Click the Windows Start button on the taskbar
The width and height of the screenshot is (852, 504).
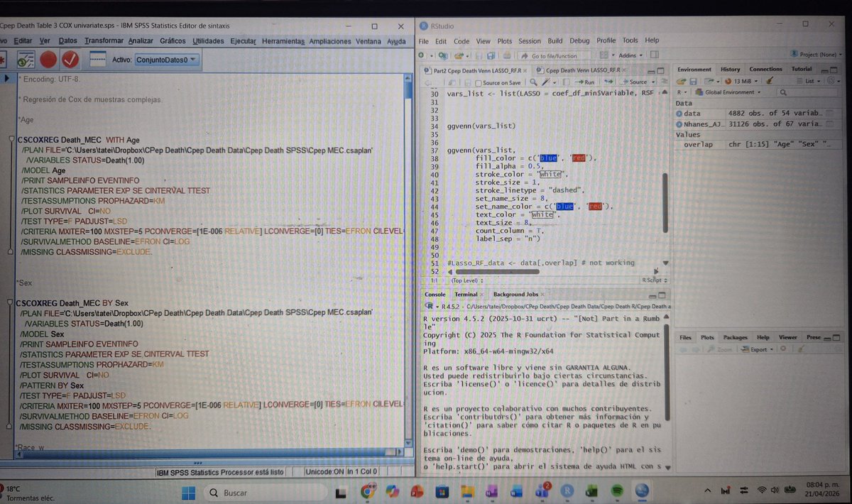[x=187, y=492]
